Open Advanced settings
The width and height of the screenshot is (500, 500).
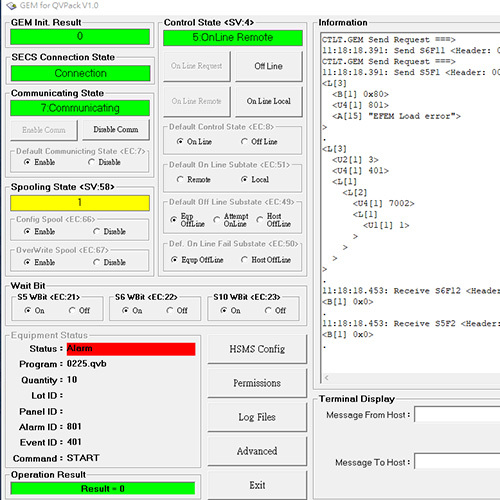257,451
